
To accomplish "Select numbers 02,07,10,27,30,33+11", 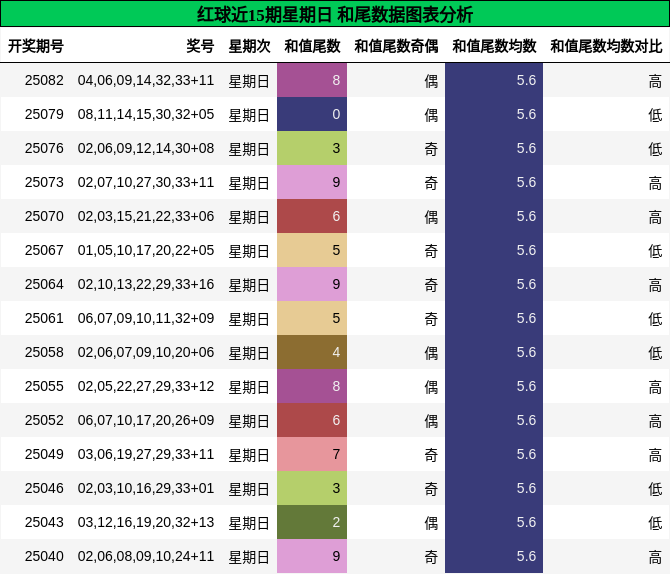I will coord(146,182).
